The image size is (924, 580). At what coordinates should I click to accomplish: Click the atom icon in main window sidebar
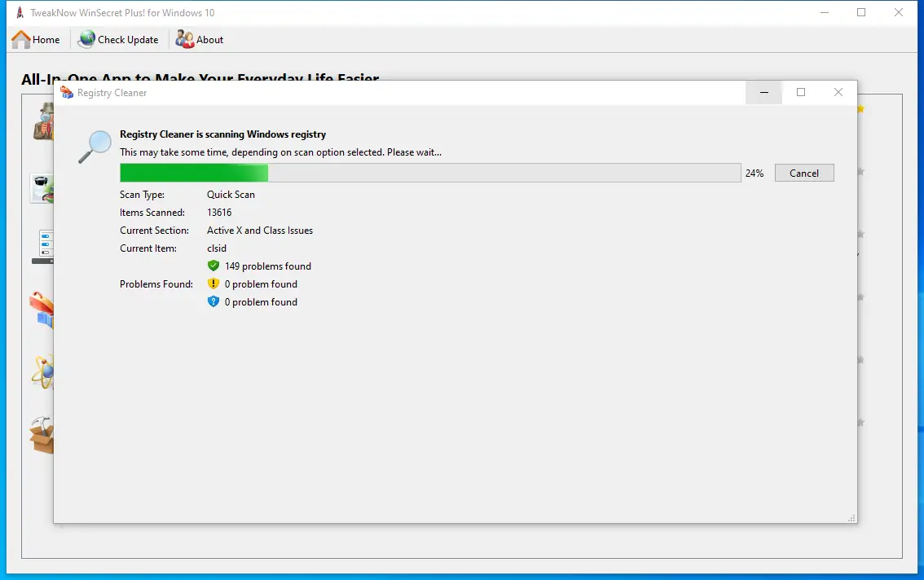pos(43,372)
